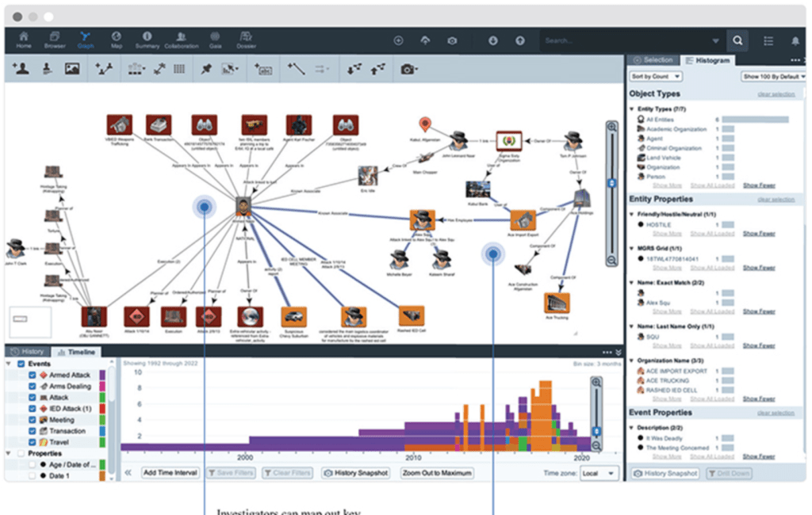812x515 pixels.
Task: Open the Home view icon
Action: tap(23, 40)
